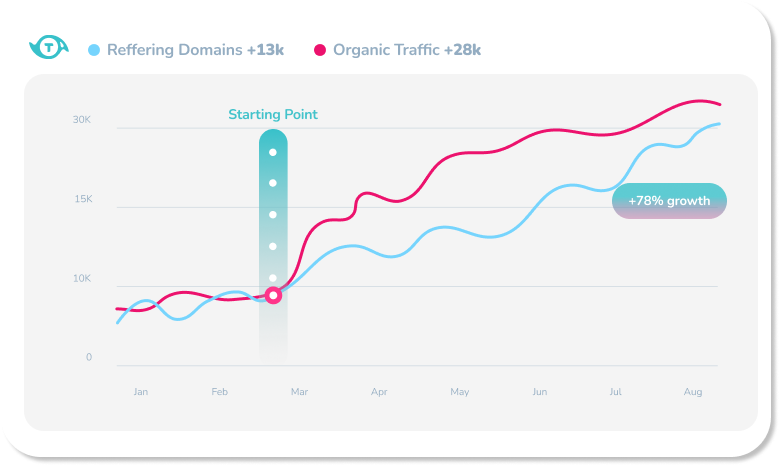This screenshot has width=779, height=465.
Task: Click the blue Reffering Domains legend dot
Action: (x=94, y=49)
